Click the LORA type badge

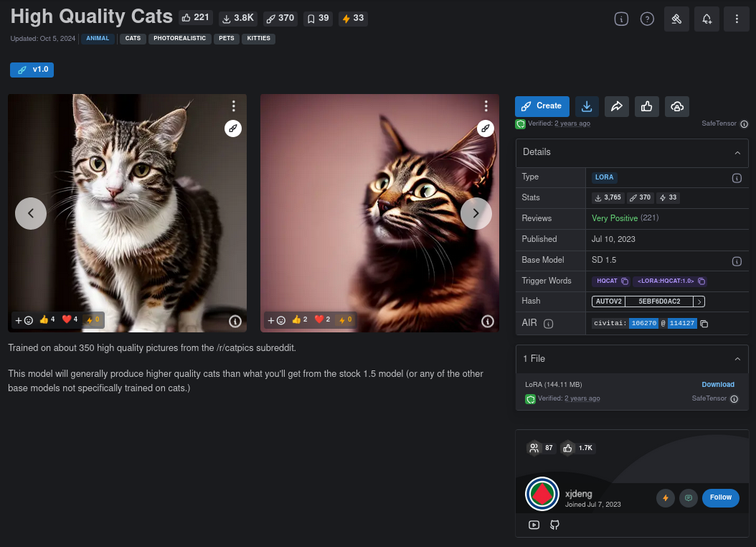(604, 177)
